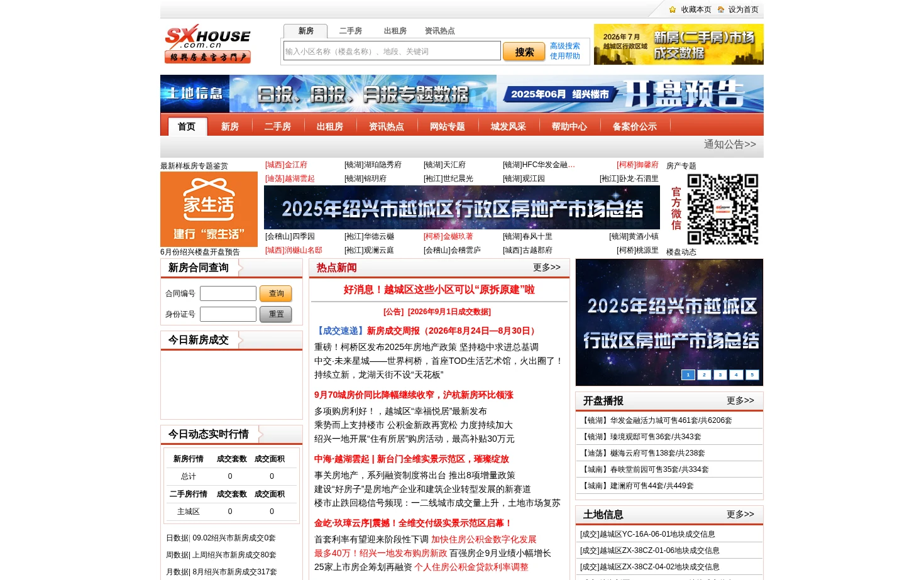Open [城西]金江府 listing link
This screenshot has height=580, width=924.
286,165
